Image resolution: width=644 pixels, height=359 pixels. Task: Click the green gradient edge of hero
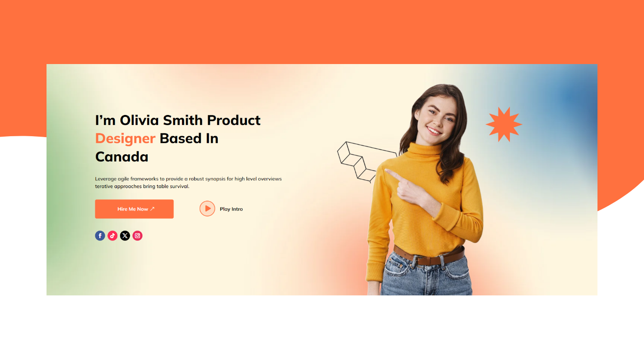point(61,189)
